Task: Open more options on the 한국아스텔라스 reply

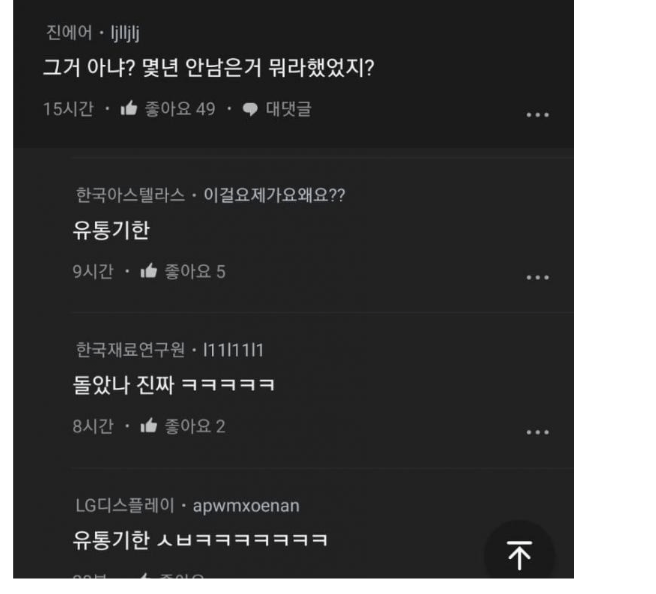Action: coord(538,277)
